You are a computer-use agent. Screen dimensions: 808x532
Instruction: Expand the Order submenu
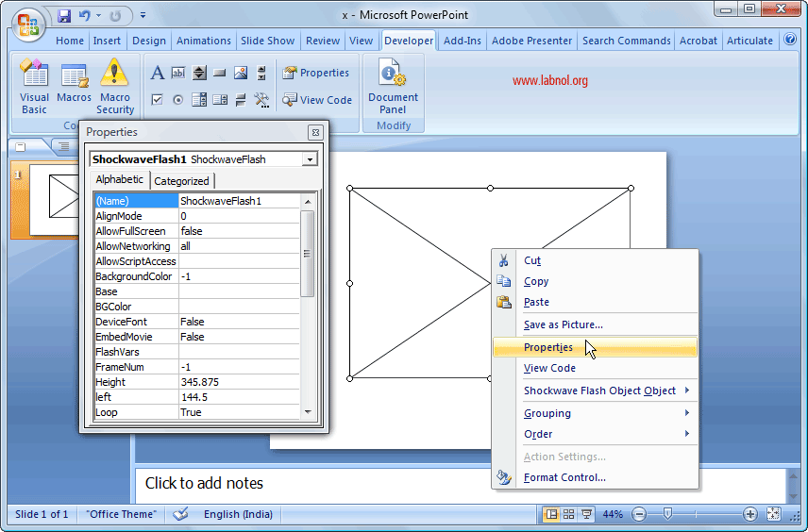pyautogui.click(x=596, y=434)
